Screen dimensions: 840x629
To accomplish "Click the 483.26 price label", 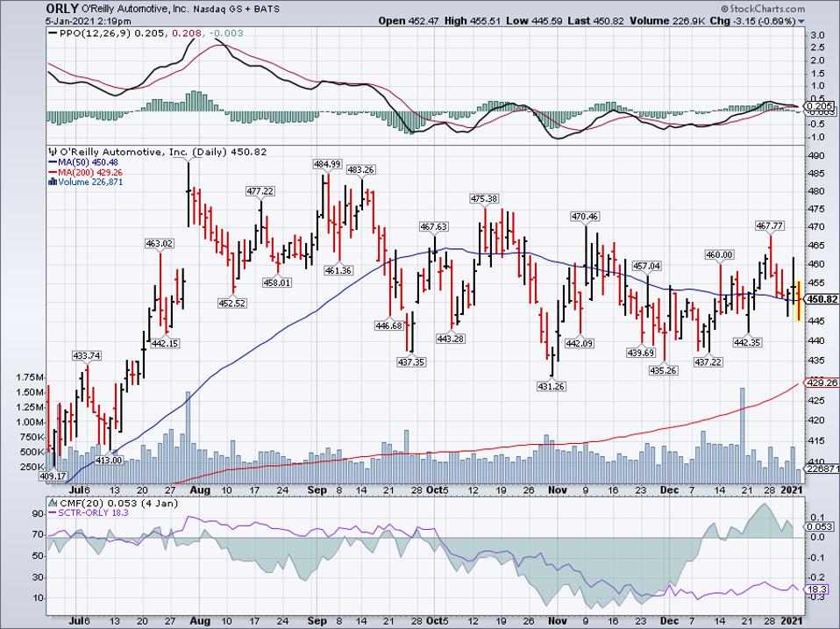I will tap(360, 169).
